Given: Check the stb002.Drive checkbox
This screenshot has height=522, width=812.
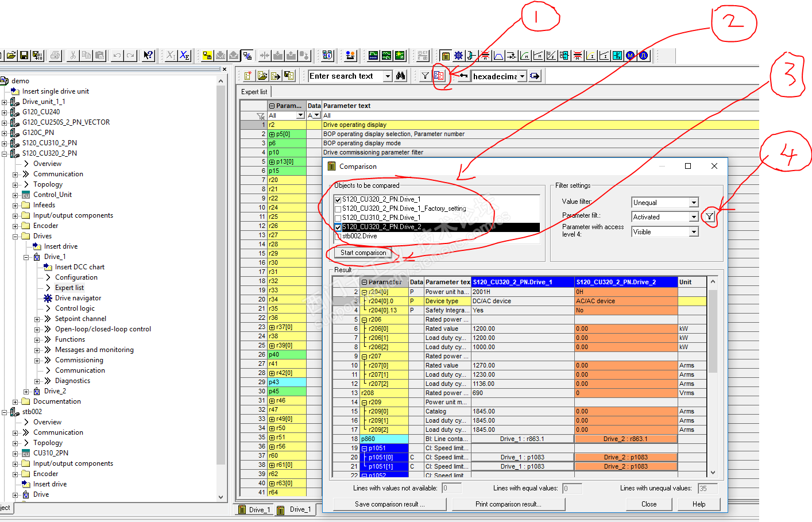Looking at the screenshot, I should click(x=338, y=237).
